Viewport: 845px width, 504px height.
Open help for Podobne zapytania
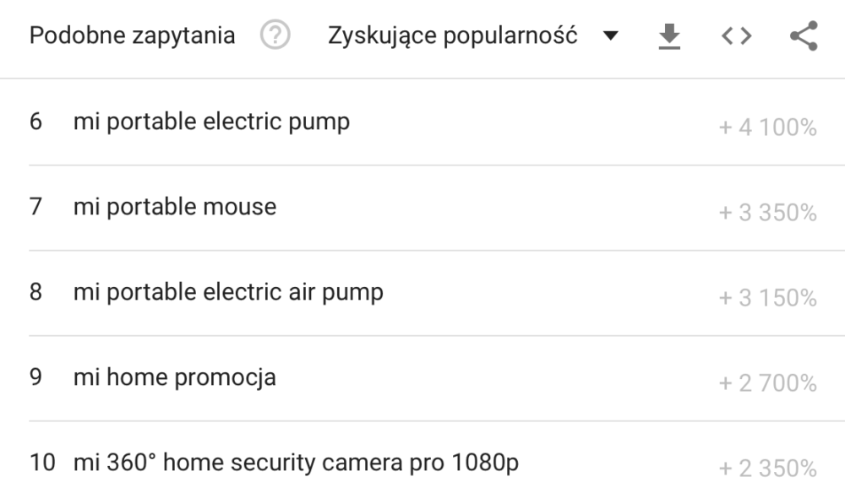[275, 35]
